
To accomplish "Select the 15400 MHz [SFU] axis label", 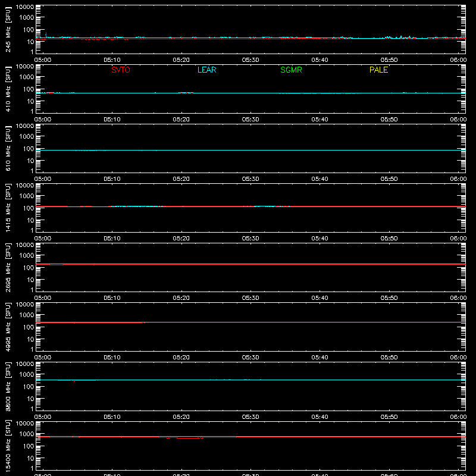I will point(8,446).
